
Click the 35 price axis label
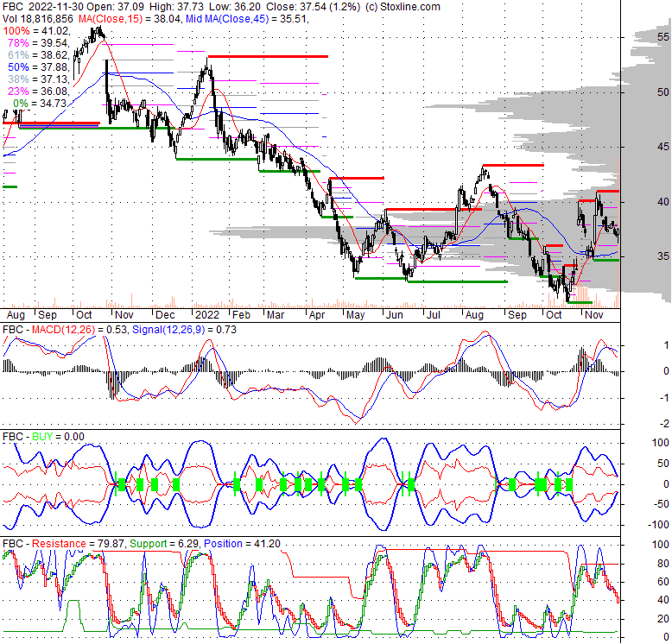663,256
